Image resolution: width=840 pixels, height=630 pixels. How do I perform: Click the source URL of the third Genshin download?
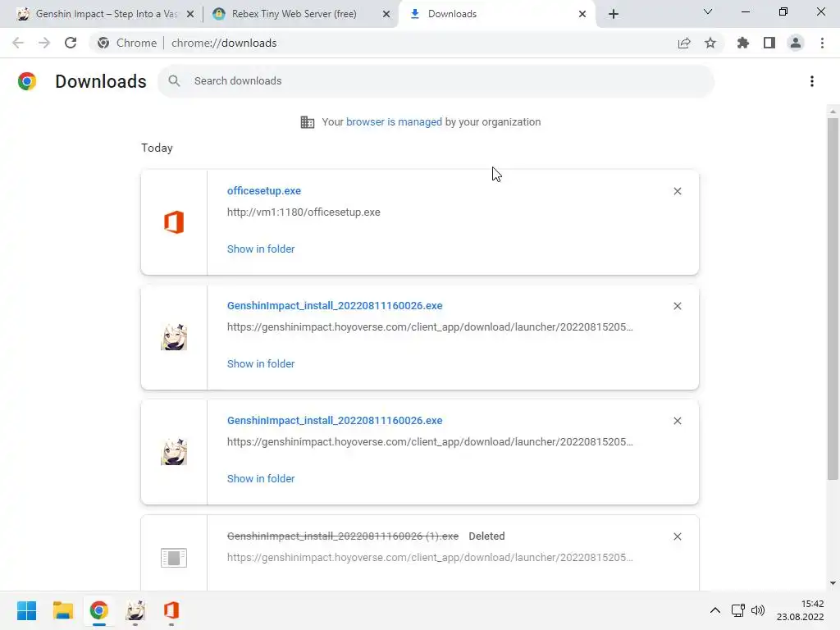pyautogui.click(x=430, y=442)
